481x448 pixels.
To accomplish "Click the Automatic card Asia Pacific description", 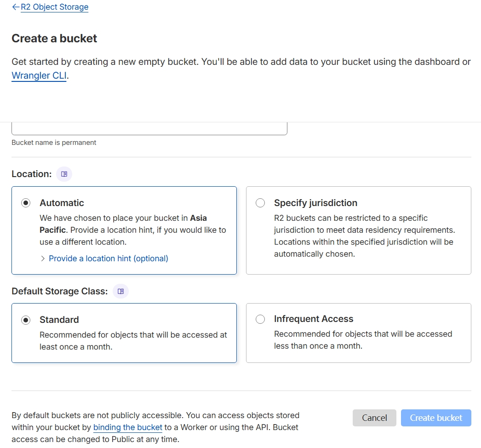I will (x=132, y=230).
